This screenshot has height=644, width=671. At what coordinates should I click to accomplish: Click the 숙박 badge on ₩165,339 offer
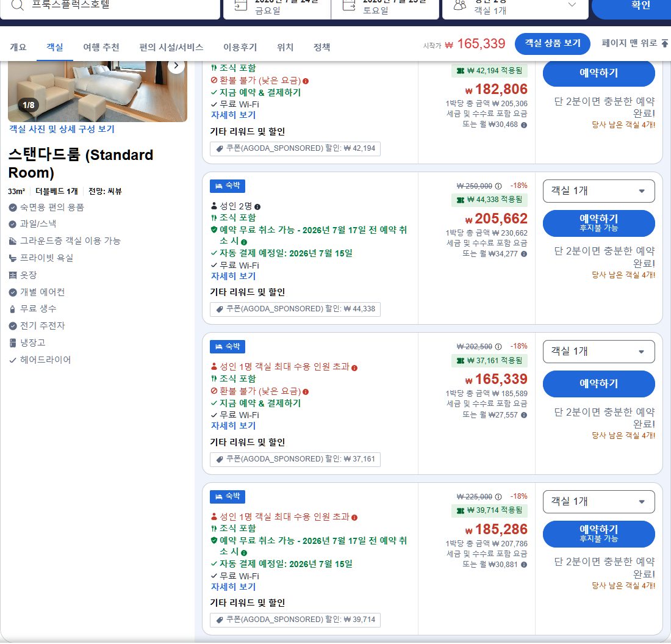pyautogui.click(x=228, y=347)
